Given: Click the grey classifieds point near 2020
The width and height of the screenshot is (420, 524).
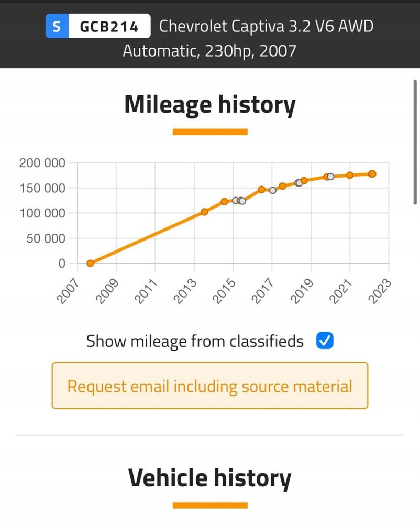Looking at the screenshot, I should click(x=330, y=177).
